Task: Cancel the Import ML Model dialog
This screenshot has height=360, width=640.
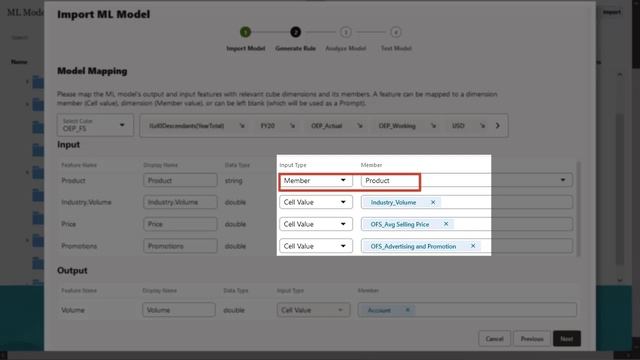Action: [494, 339]
